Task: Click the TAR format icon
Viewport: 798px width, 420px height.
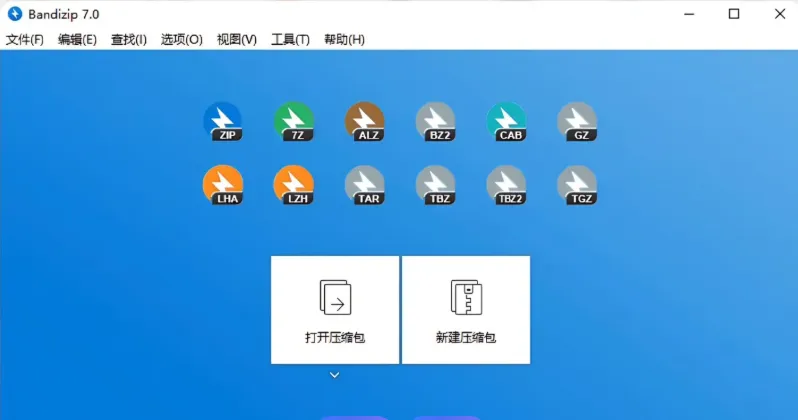Action: tap(364, 185)
